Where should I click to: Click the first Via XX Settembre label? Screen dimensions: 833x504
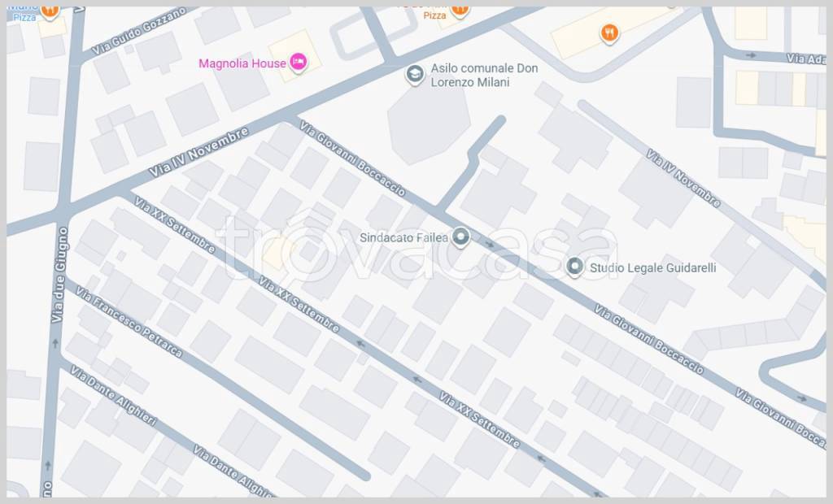[175, 224]
